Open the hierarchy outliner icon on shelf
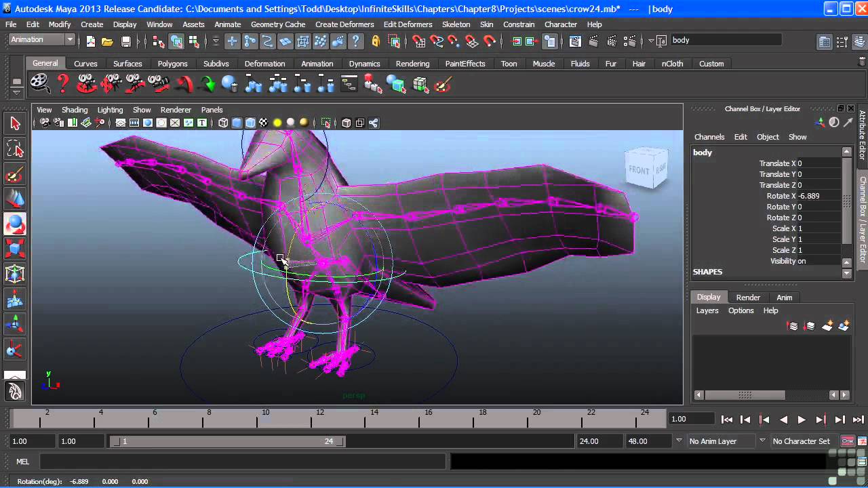868x488 pixels. tap(349, 85)
